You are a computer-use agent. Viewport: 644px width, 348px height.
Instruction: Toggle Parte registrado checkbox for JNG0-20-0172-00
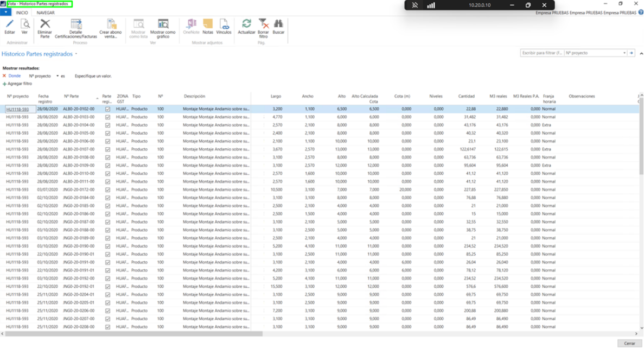pyautogui.click(x=107, y=190)
